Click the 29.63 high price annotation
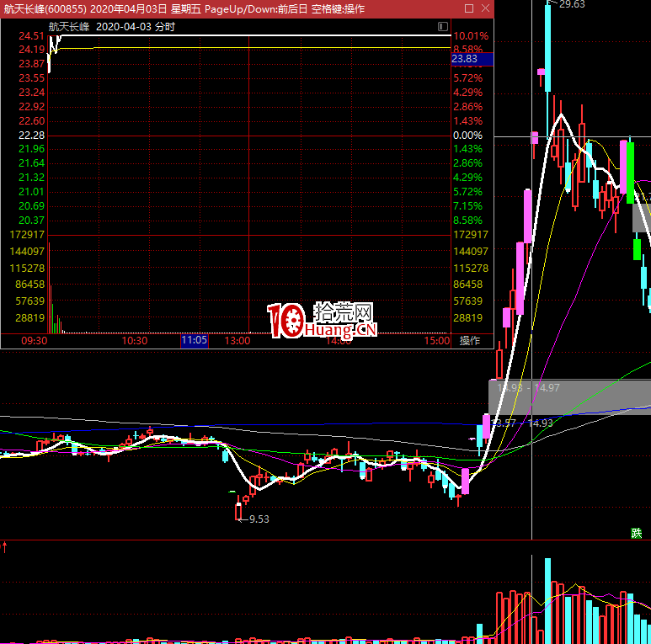The width and height of the screenshot is (651, 644). click(572, 4)
